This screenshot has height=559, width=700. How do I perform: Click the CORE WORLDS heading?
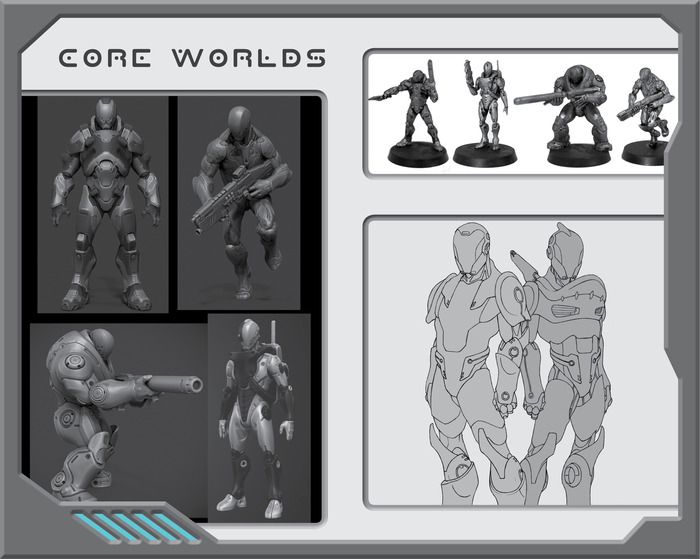click(x=192, y=58)
